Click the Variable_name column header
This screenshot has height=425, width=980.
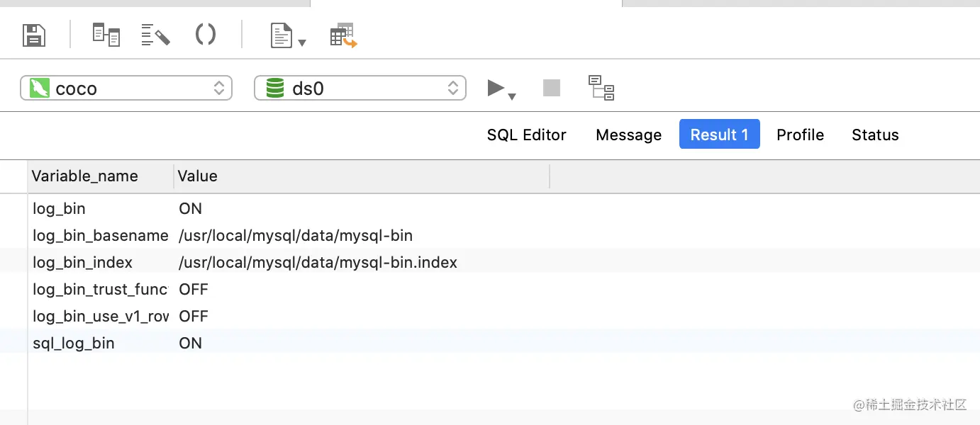pyautogui.click(x=85, y=176)
